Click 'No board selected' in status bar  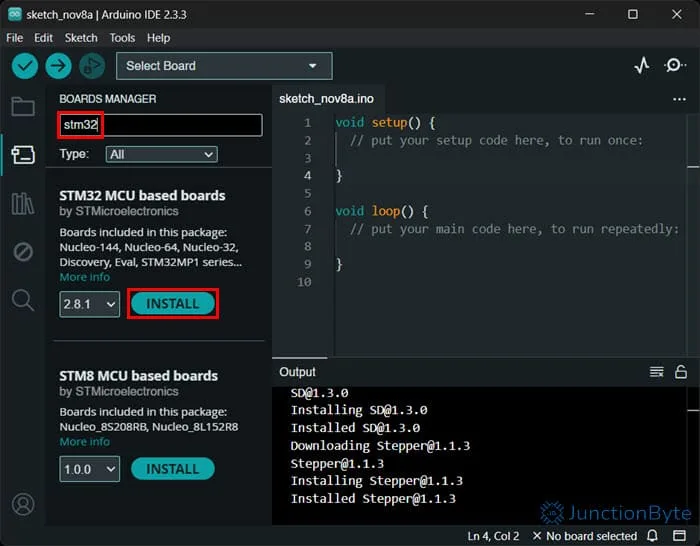[x=585, y=536]
